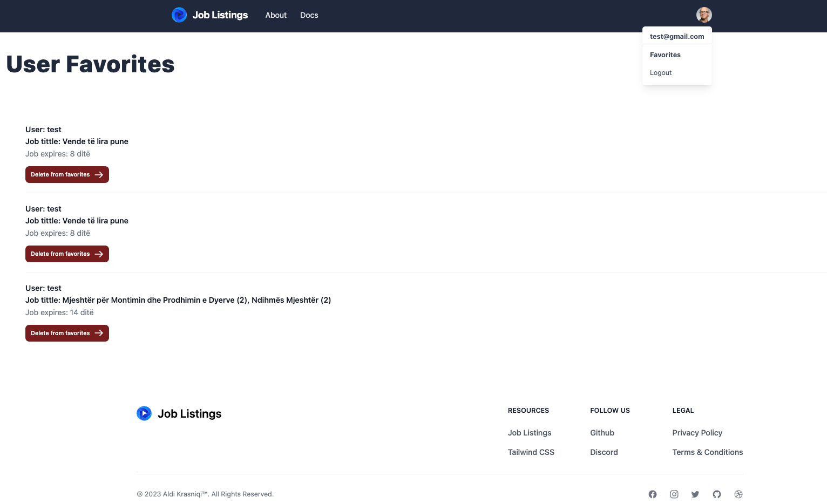Click the Dribbble icon in footer

click(738, 494)
